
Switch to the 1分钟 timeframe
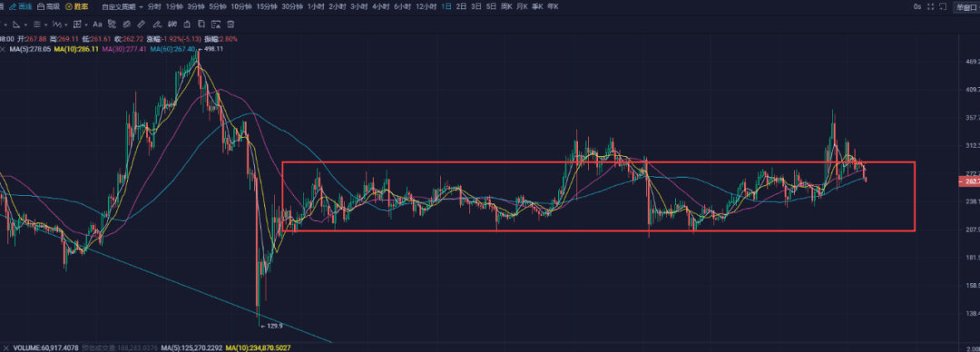point(174,6)
